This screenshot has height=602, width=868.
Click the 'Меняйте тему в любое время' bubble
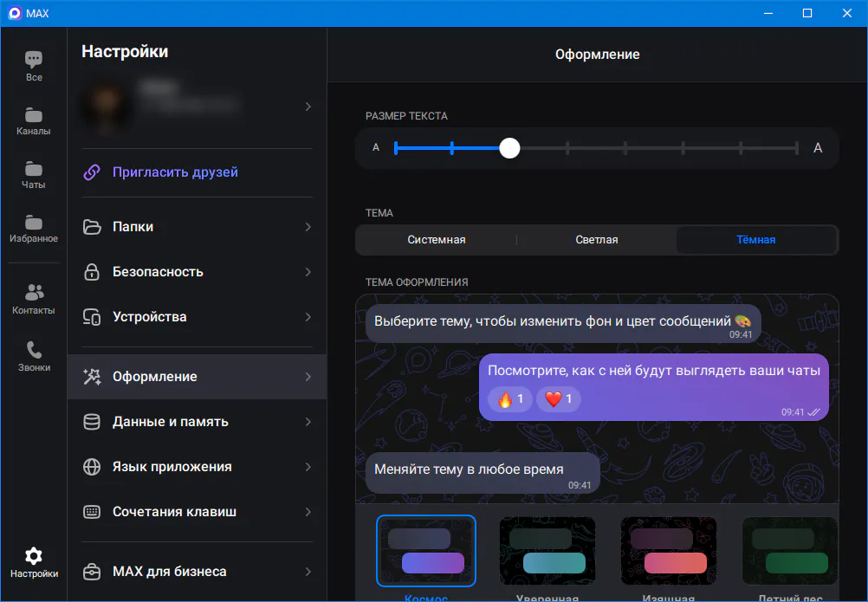pyautogui.click(x=483, y=473)
